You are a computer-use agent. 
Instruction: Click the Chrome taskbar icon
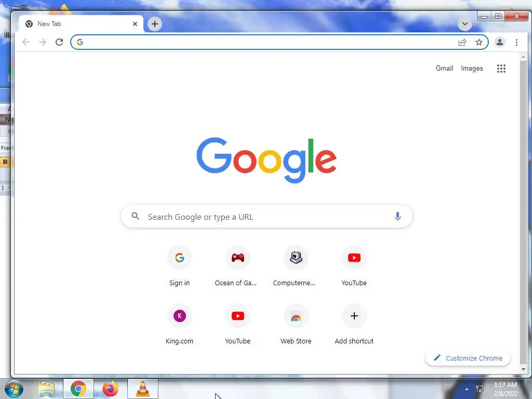[x=78, y=389]
